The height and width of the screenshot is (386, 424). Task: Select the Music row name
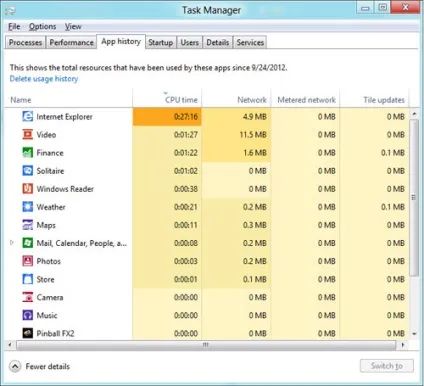point(47,315)
